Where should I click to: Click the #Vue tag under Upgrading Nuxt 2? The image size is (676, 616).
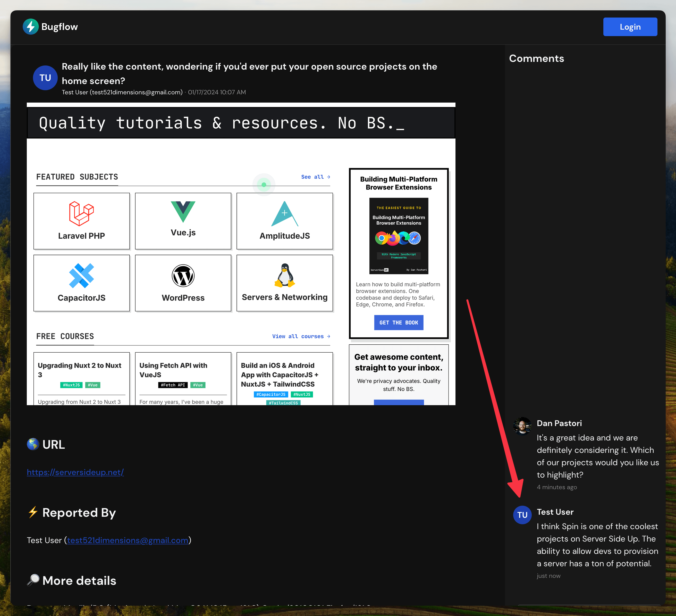point(92,385)
